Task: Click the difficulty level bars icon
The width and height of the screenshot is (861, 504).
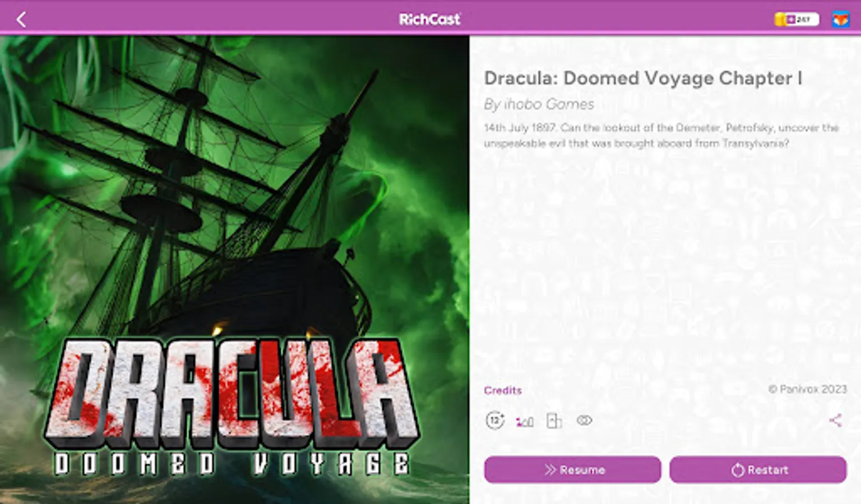Action: click(525, 421)
